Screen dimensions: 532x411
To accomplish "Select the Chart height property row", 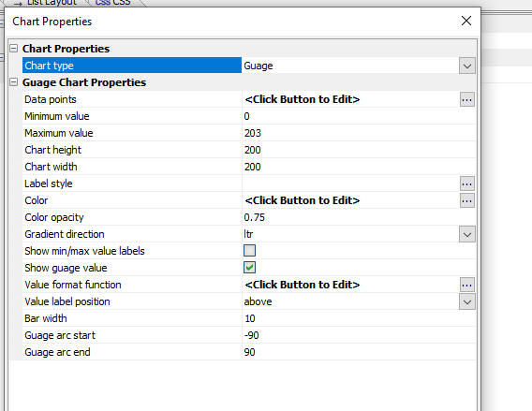I will [x=249, y=150].
